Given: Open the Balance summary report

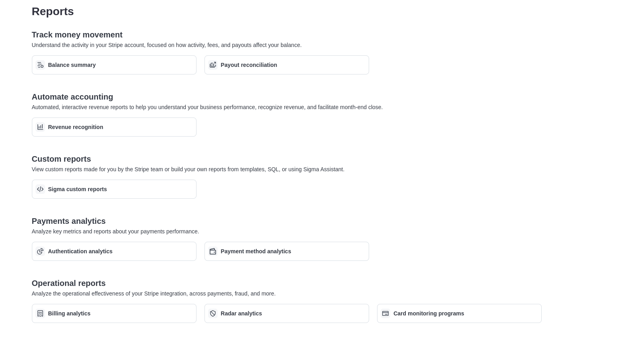Looking at the screenshot, I should tap(114, 65).
